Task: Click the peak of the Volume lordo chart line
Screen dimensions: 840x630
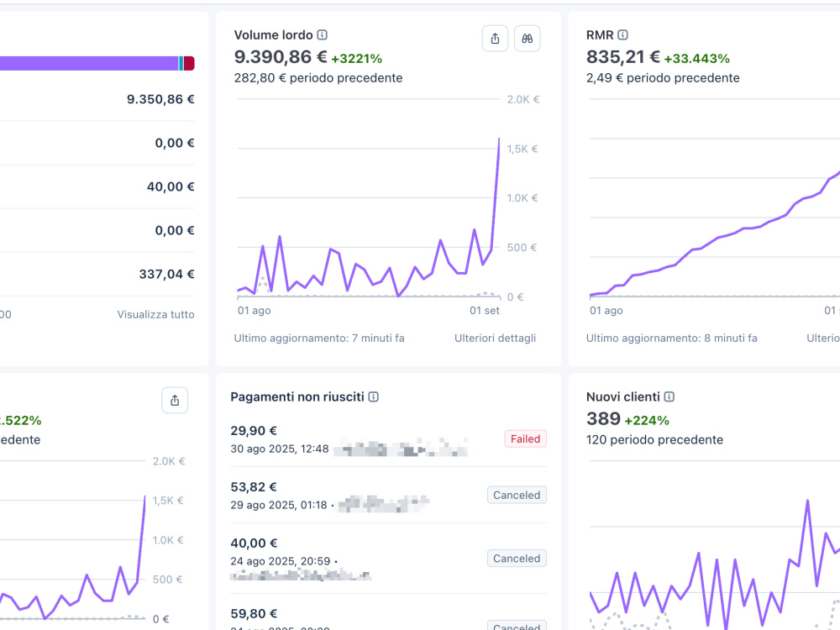Action: 499,139
